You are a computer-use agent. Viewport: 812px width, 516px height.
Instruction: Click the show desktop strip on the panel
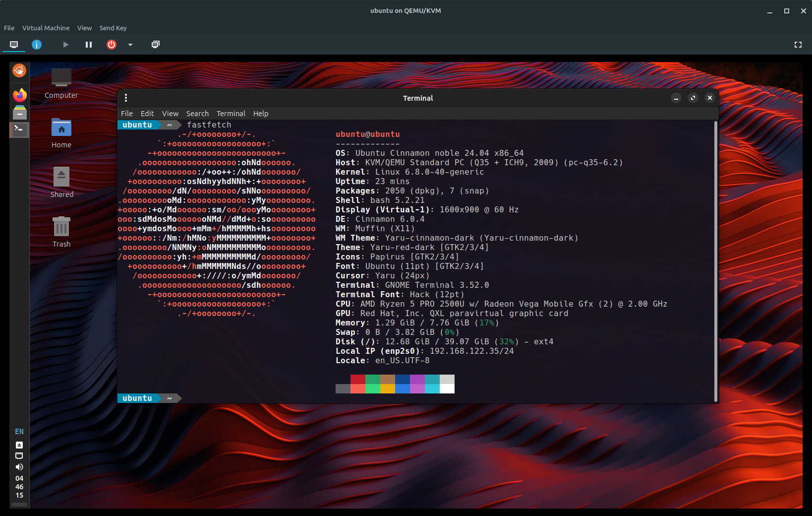19,505
